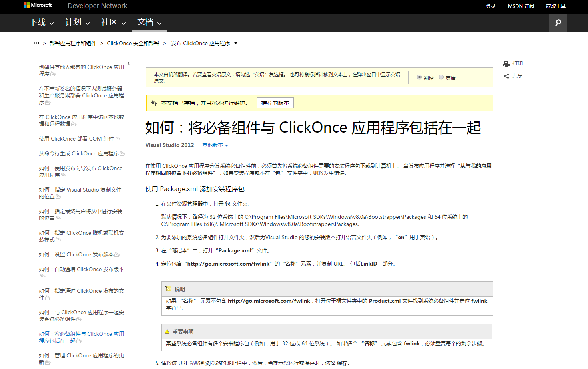The height and width of the screenshot is (369, 588).
Task: Collapse the sidebar with the arrow icon
Action: pyautogui.click(x=128, y=63)
